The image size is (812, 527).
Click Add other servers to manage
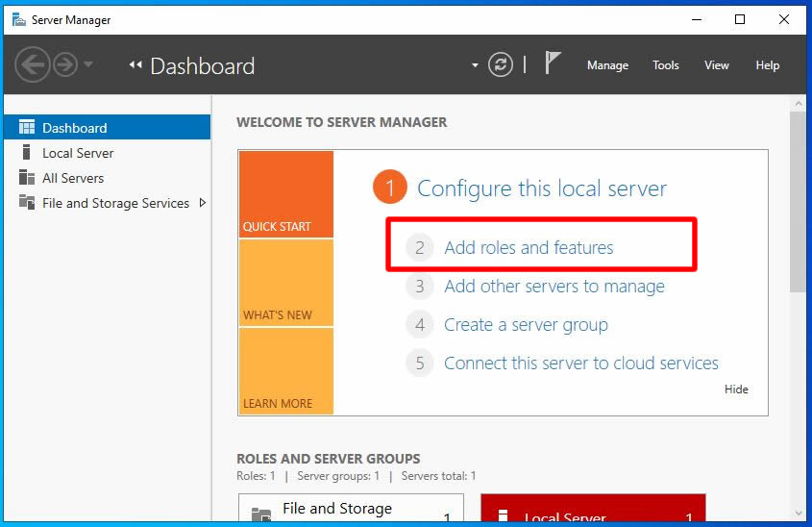click(554, 286)
